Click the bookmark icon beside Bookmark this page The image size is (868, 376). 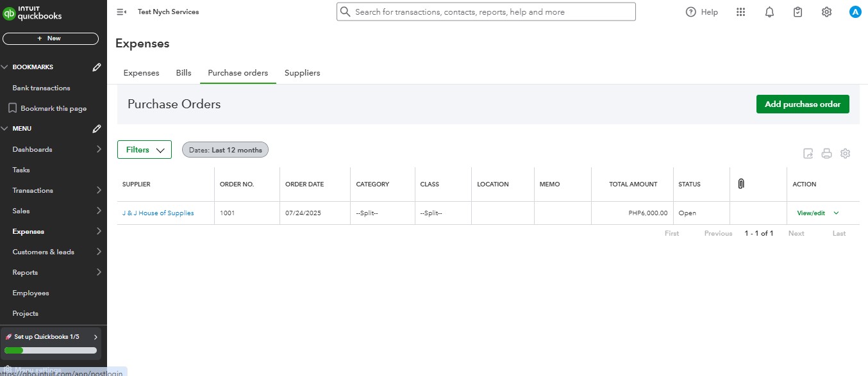[x=12, y=108]
